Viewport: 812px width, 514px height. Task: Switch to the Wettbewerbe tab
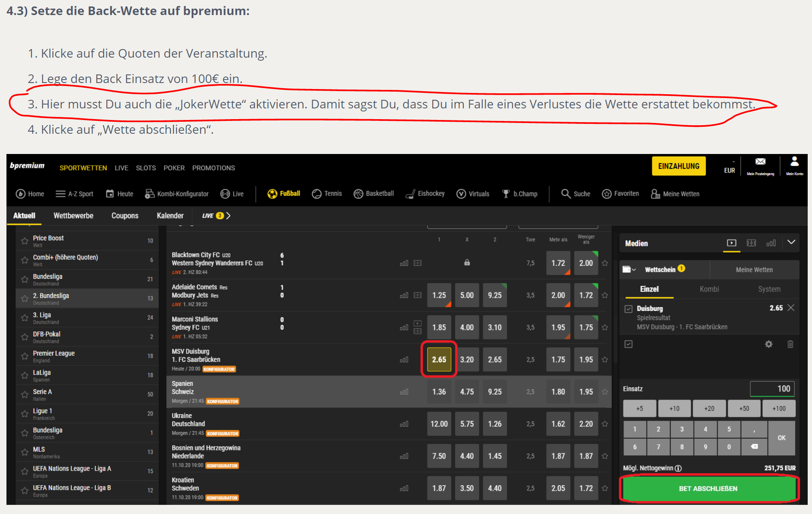73,215
